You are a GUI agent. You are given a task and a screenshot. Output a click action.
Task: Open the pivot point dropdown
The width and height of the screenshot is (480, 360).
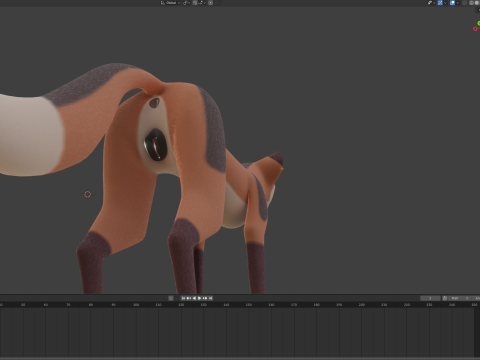(x=186, y=3)
